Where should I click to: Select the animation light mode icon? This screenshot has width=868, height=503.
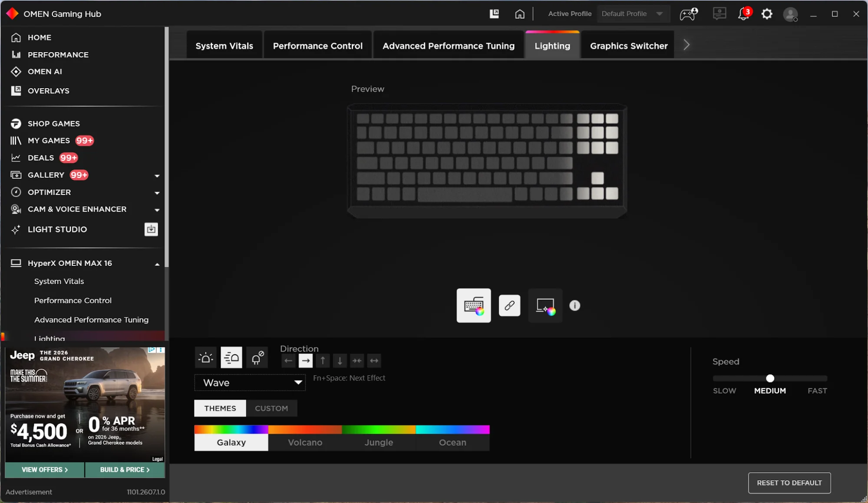(x=231, y=357)
